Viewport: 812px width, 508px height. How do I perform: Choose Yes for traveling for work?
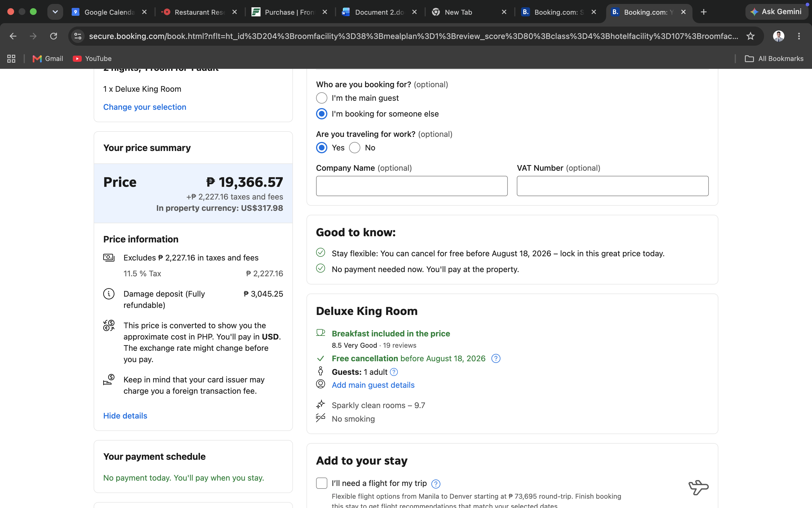tap(321, 148)
